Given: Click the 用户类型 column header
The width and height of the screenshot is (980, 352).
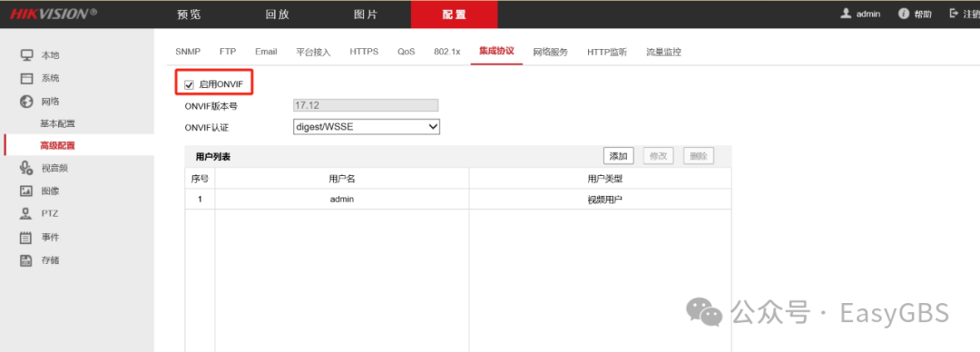Looking at the screenshot, I should 600,179.
